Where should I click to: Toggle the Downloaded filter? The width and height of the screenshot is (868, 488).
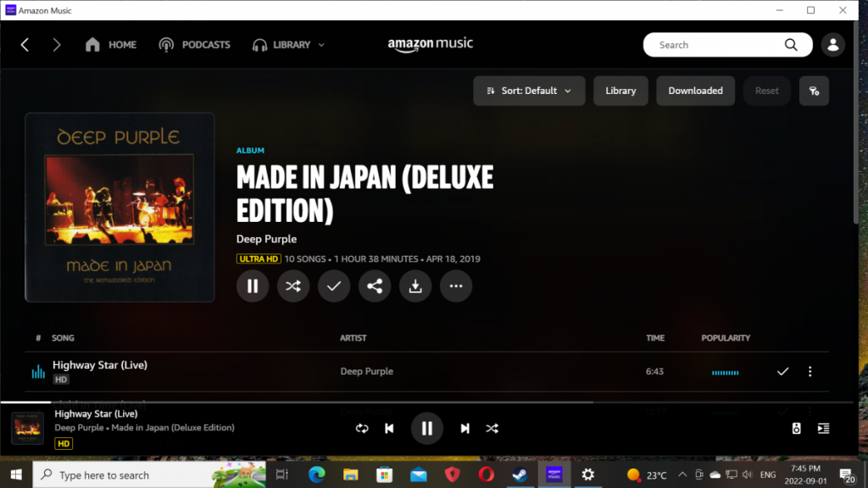coord(695,91)
